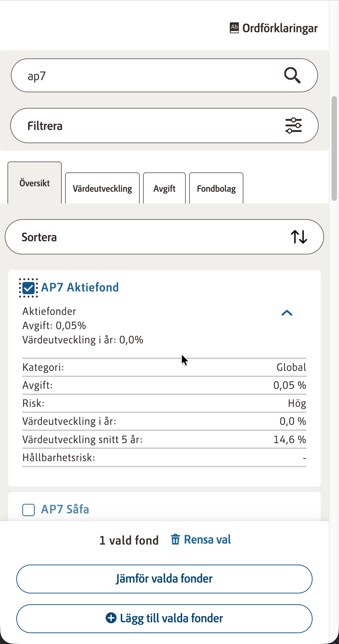Go to the Översikt tab
Viewport: 339px width, 644px height.
click(x=35, y=183)
